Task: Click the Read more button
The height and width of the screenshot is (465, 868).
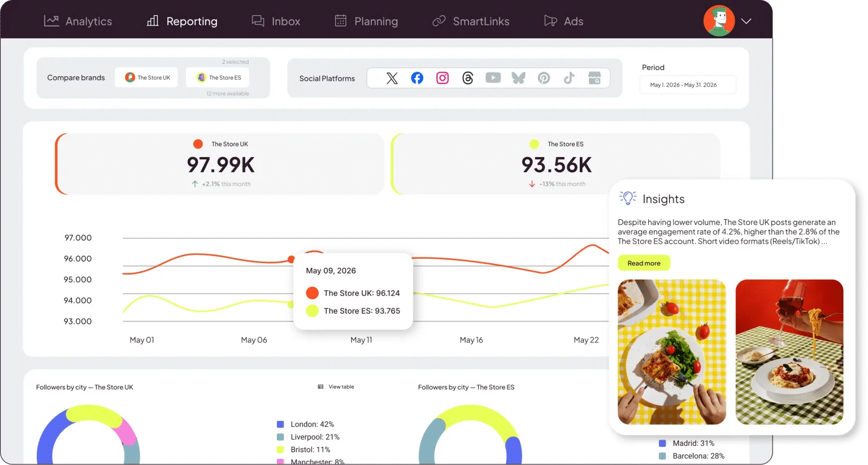Action: click(644, 263)
